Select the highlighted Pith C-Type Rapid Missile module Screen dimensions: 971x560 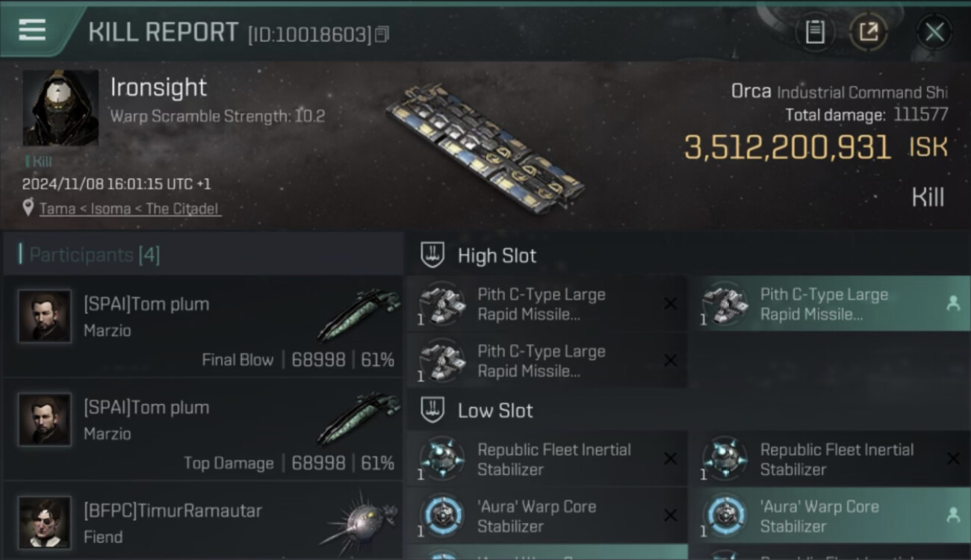click(x=823, y=304)
